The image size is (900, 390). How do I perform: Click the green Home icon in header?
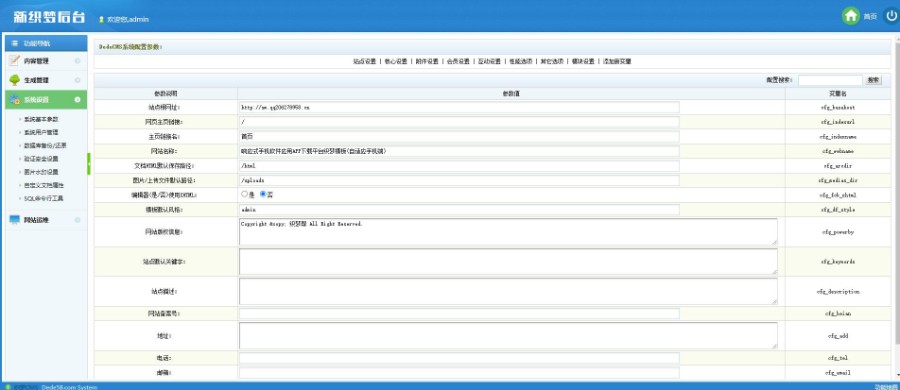pos(851,16)
